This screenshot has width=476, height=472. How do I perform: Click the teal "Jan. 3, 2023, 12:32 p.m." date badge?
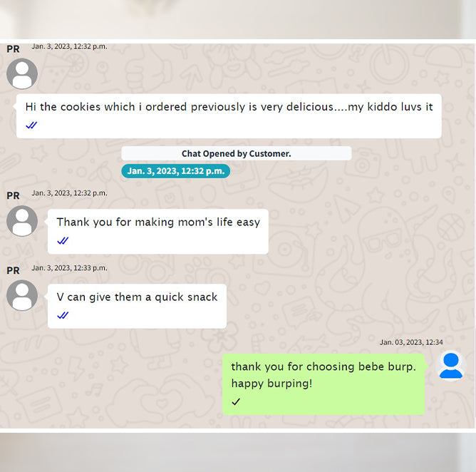[x=176, y=171]
